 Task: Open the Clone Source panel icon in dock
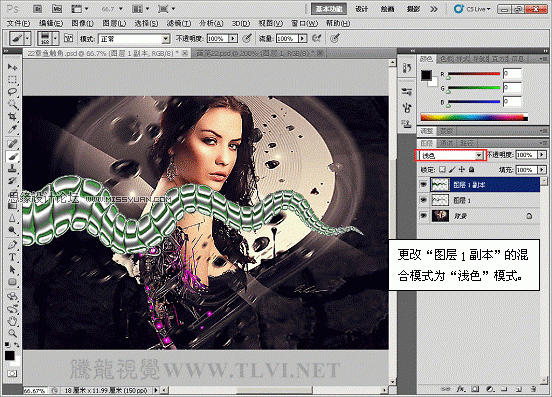407,124
